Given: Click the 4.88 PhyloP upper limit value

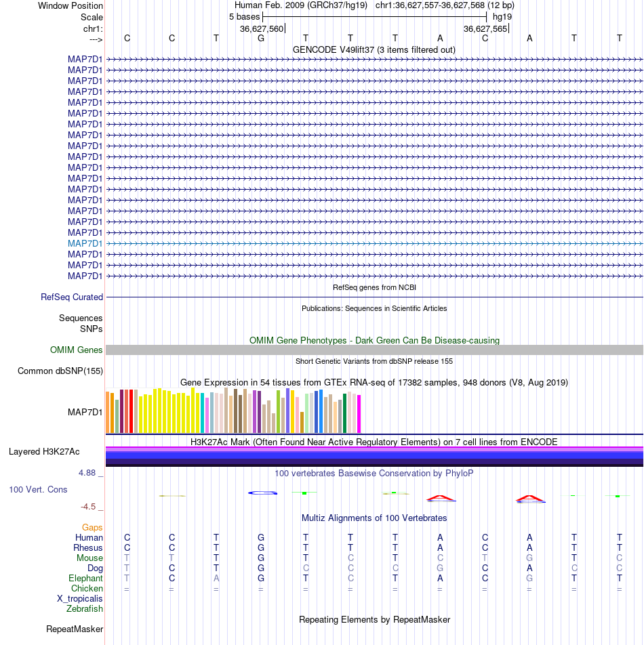Looking at the screenshot, I should point(87,473).
